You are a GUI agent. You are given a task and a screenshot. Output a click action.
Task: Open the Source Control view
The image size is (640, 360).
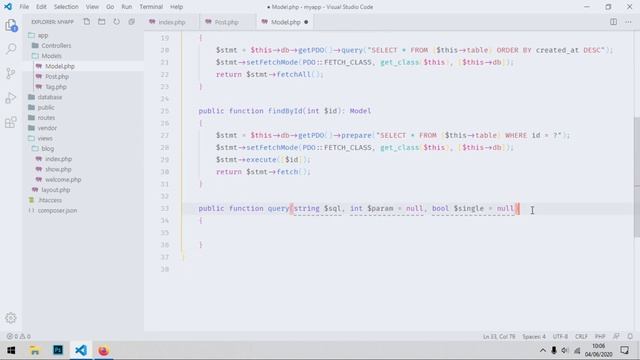coord(11,73)
